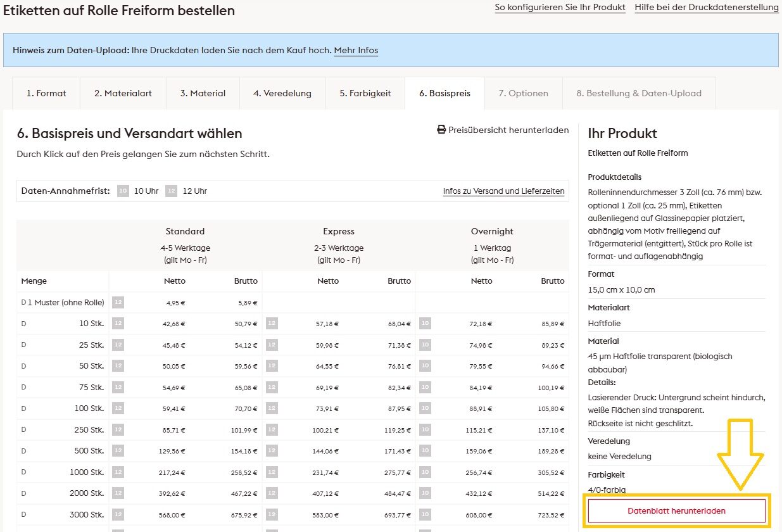The height and width of the screenshot is (532, 782).
Task: Click the 12 badge before 54,69 € Standard price
Action: 118,388
